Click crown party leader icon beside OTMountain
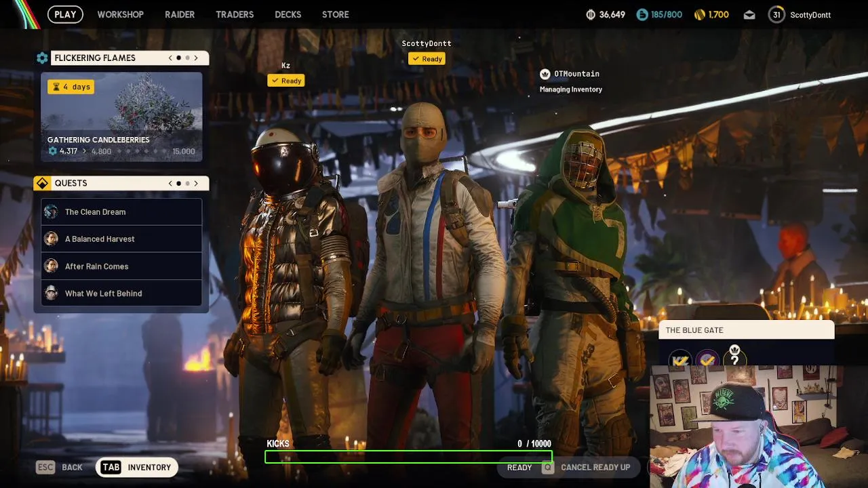Image resolution: width=868 pixels, height=488 pixels. tap(545, 74)
